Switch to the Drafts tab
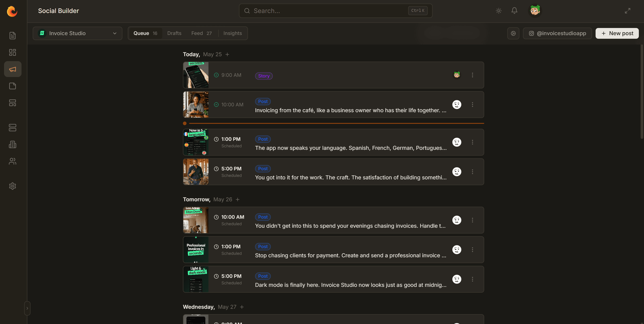Viewport: 644px width, 324px height. click(x=174, y=33)
